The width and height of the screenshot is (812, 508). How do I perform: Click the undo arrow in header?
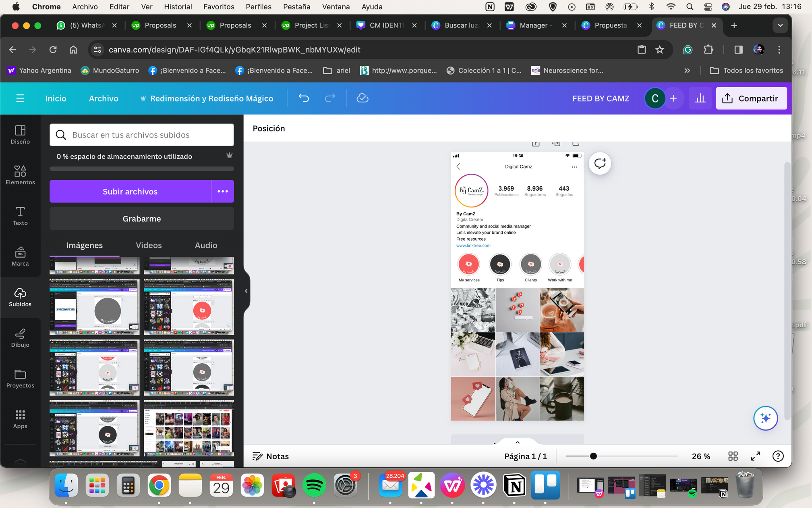(x=304, y=98)
